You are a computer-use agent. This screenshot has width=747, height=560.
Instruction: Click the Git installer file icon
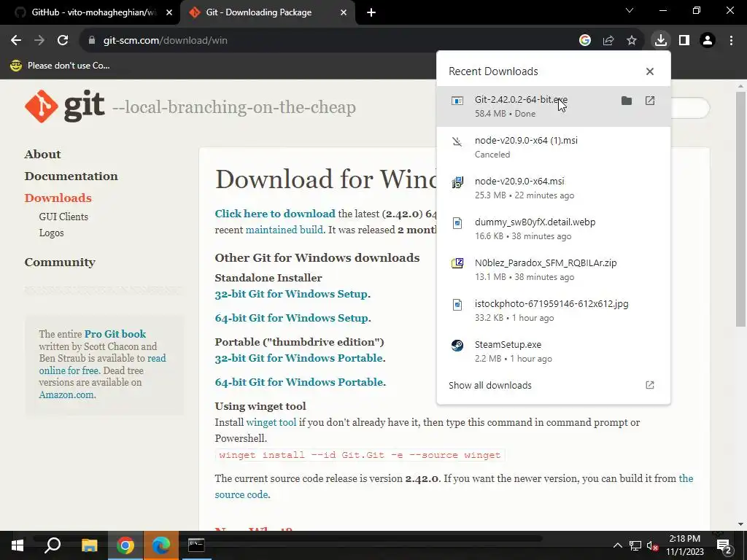[x=457, y=101]
